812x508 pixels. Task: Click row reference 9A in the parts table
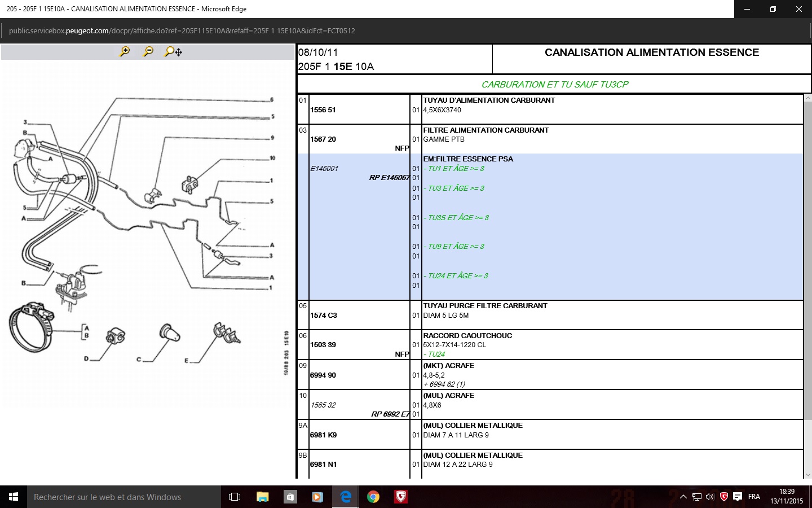coord(303,426)
